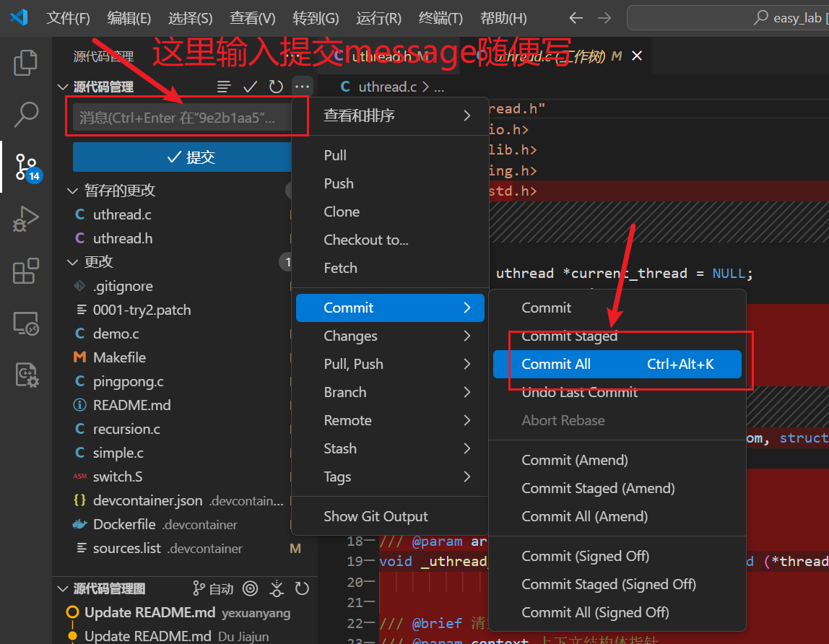
Task: Choose Commit All in the submenu
Action: pyautogui.click(x=617, y=365)
